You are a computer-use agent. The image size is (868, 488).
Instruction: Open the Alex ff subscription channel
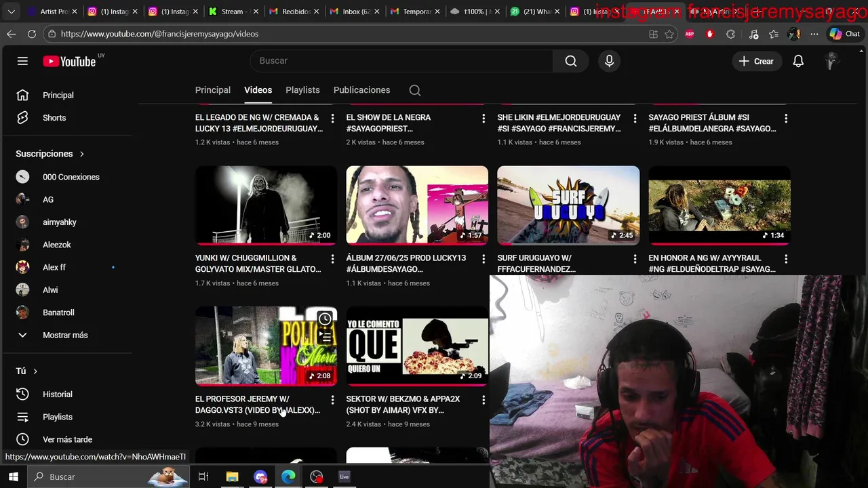(x=54, y=267)
